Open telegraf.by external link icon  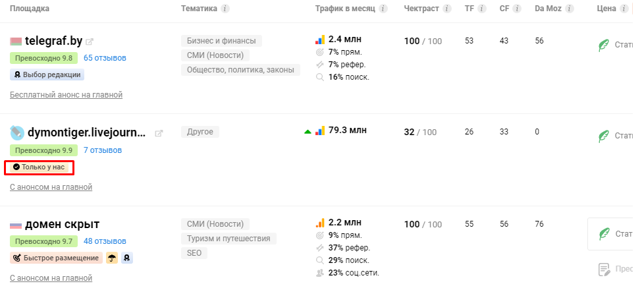[90, 42]
